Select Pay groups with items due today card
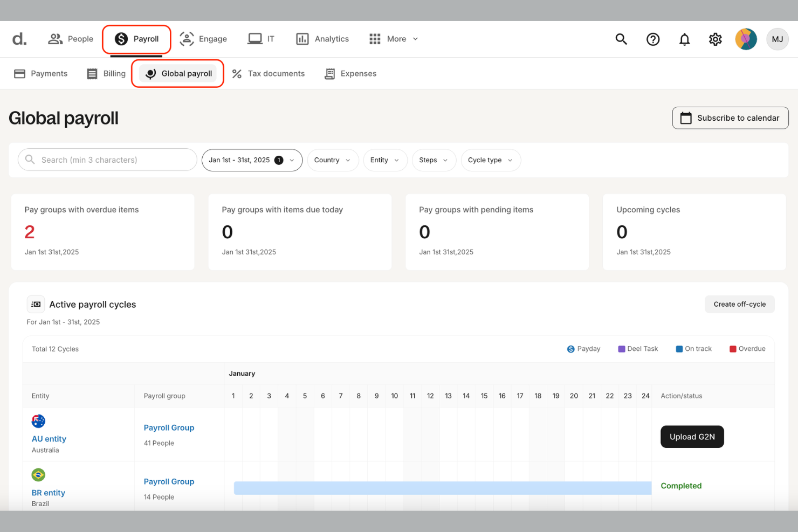This screenshot has height=532, width=798. point(300,232)
